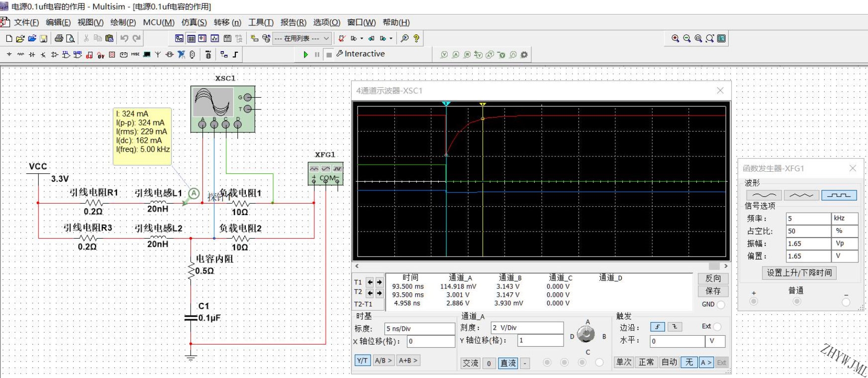
Task: Click the Help question mark icon
Action: (416, 38)
